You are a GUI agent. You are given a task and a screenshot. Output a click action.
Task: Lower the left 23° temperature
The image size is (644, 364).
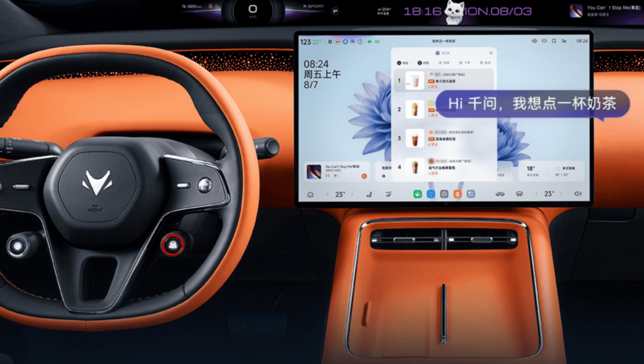click(x=327, y=195)
